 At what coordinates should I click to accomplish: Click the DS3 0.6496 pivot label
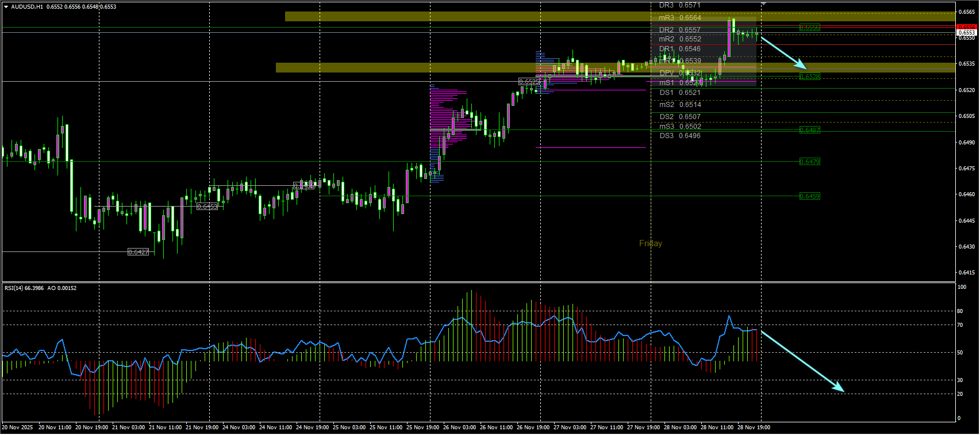click(680, 136)
